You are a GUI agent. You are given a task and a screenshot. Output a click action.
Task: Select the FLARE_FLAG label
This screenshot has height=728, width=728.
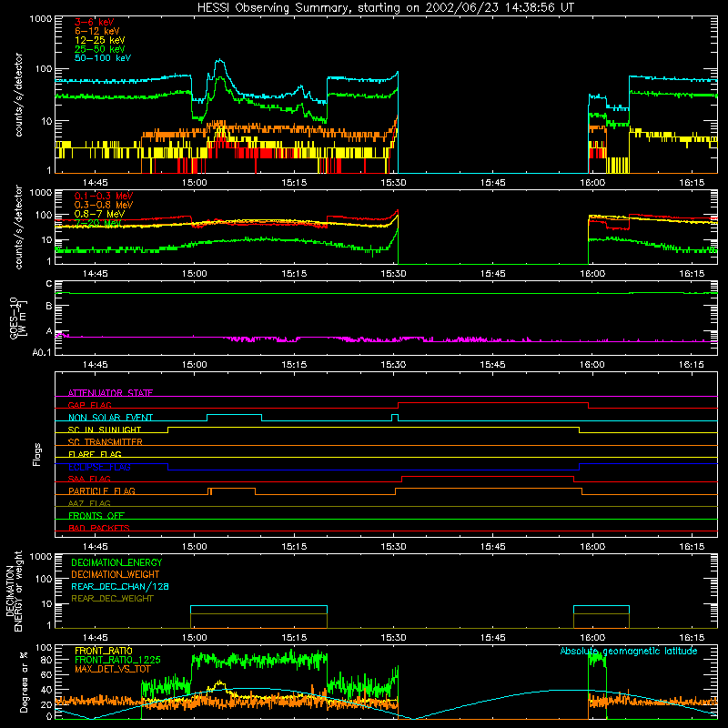pos(95,454)
